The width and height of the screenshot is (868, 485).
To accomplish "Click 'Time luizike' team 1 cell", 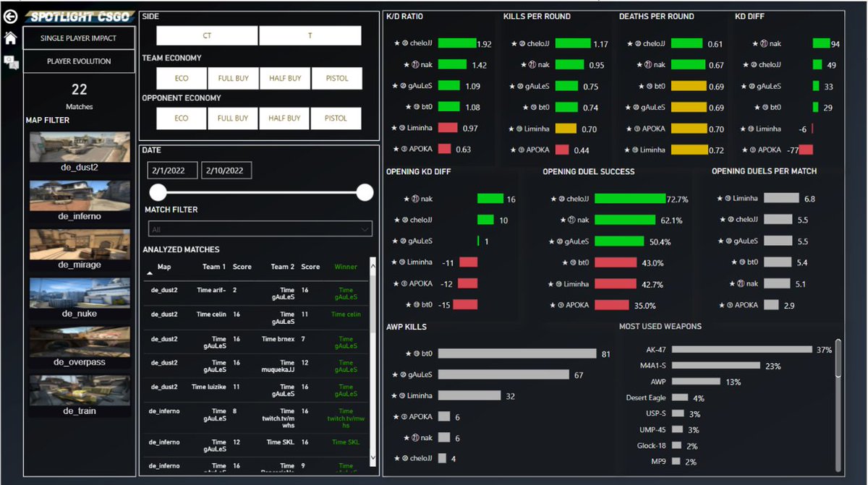I will tap(209, 387).
